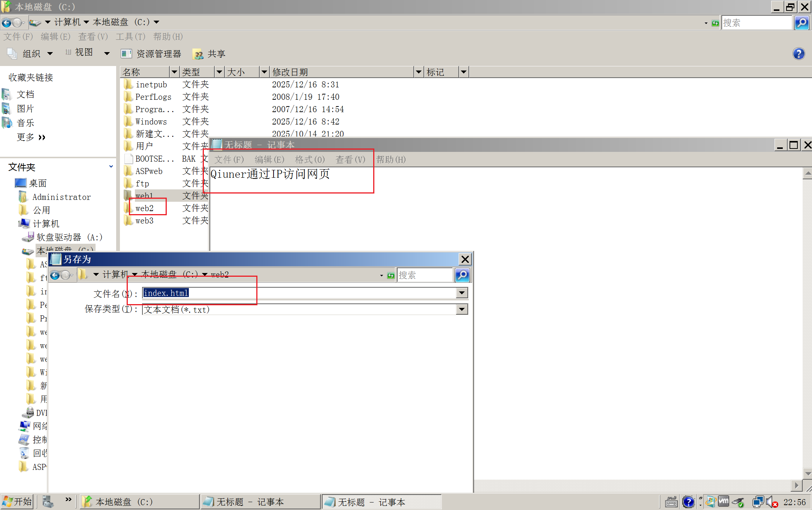This screenshot has height=510, width=812.
Task: Click the search magnifier in Save As dialog
Action: pyautogui.click(x=462, y=275)
